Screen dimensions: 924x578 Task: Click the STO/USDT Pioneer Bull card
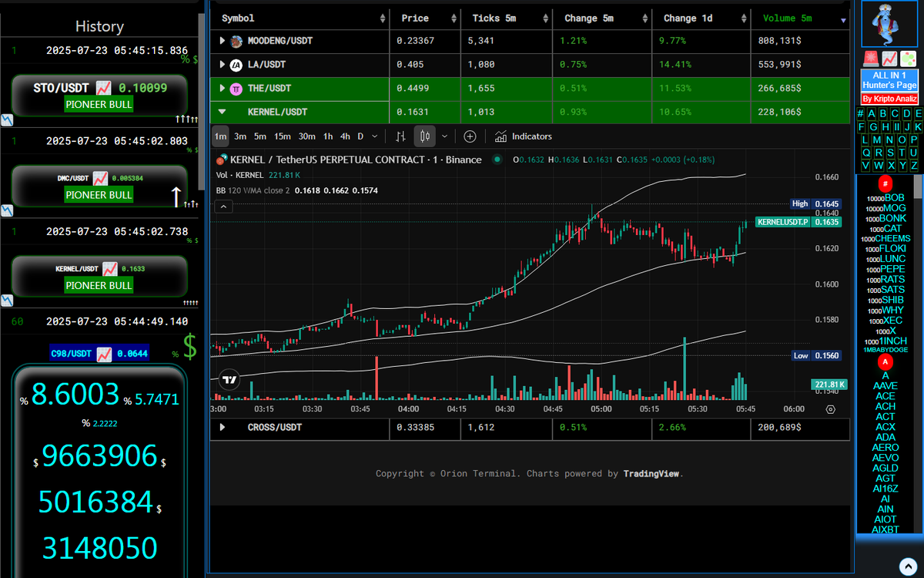tap(99, 96)
